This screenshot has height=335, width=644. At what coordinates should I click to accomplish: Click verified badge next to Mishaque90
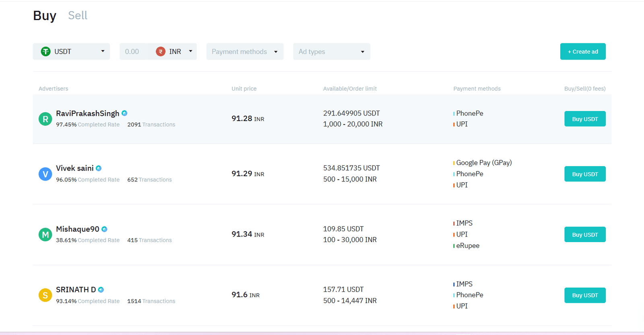[105, 229]
